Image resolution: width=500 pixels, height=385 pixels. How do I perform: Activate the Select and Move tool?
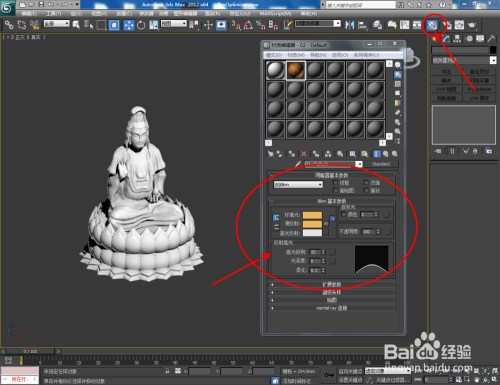[x=128, y=25]
